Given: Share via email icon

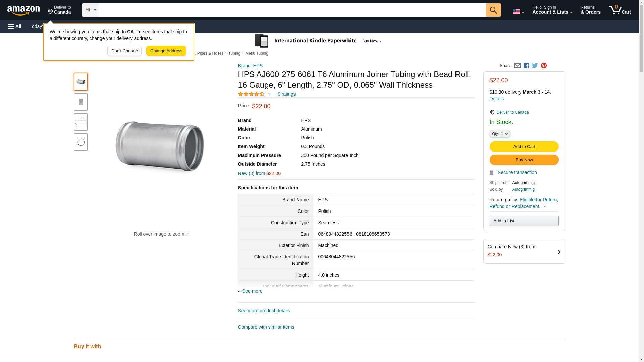Looking at the screenshot, I should click(x=517, y=66).
